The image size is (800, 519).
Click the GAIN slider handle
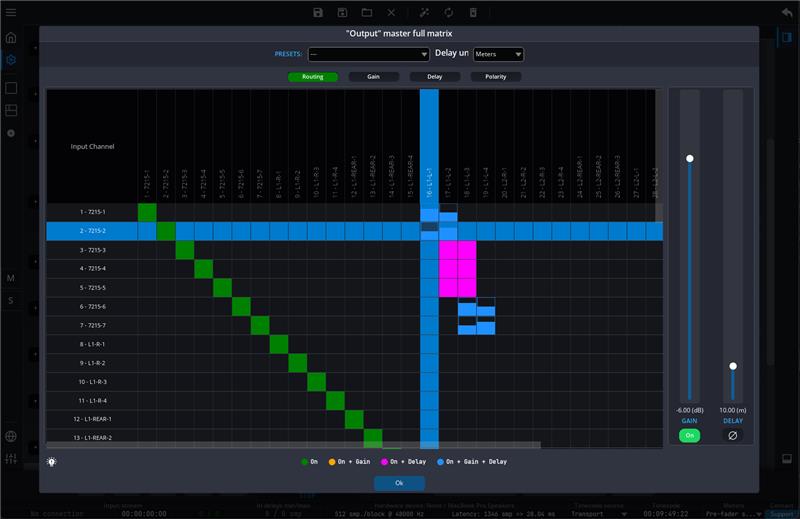tap(689, 158)
